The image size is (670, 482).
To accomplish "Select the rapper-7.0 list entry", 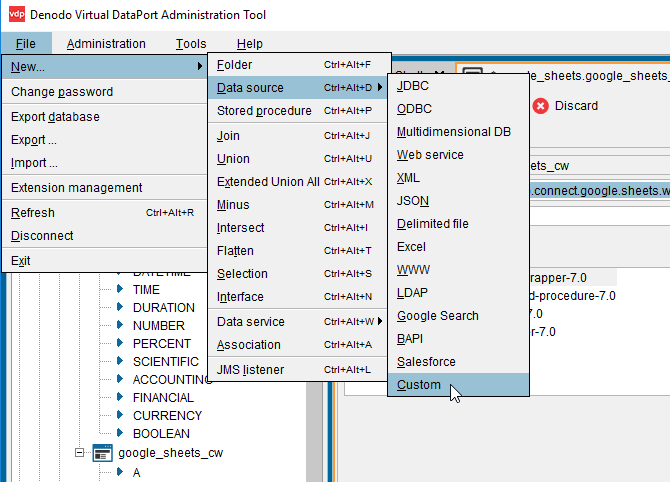I will (573, 278).
